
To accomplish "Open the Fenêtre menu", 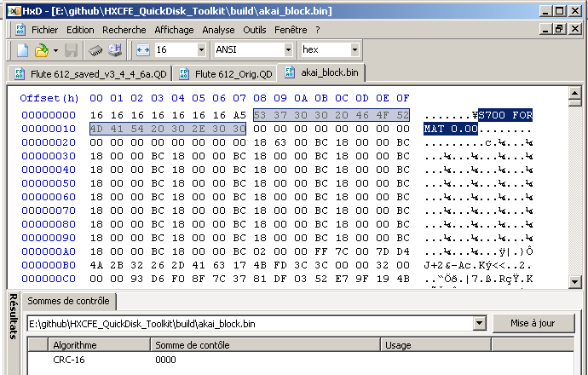I will pyautogui.click(x=291, y=30).
